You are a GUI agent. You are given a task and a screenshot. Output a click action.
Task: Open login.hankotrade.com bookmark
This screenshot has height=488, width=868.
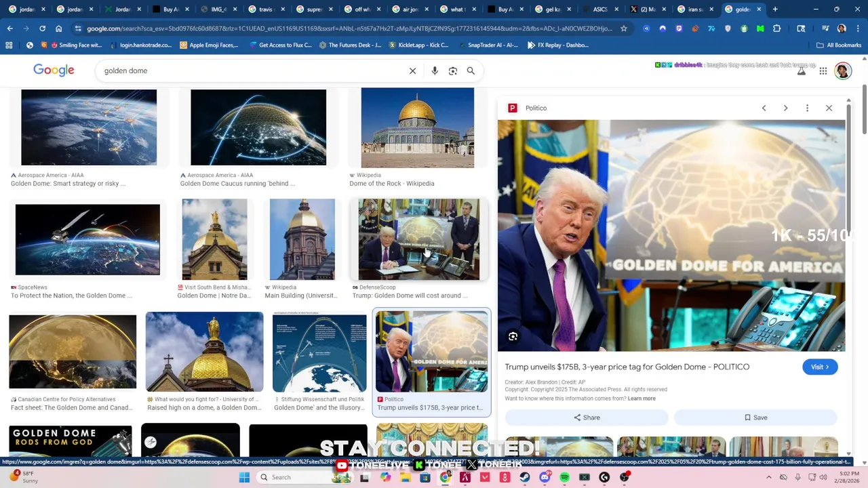[140, 45]
